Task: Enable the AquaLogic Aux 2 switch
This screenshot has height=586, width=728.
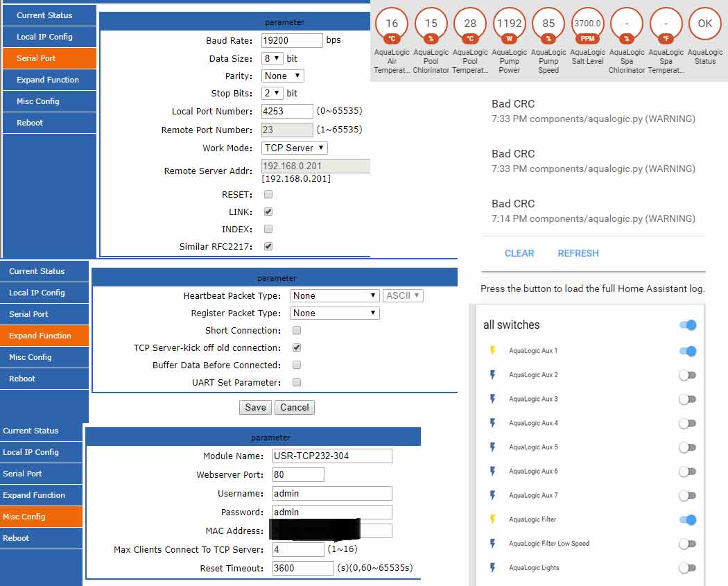Action: pos(687,375)
